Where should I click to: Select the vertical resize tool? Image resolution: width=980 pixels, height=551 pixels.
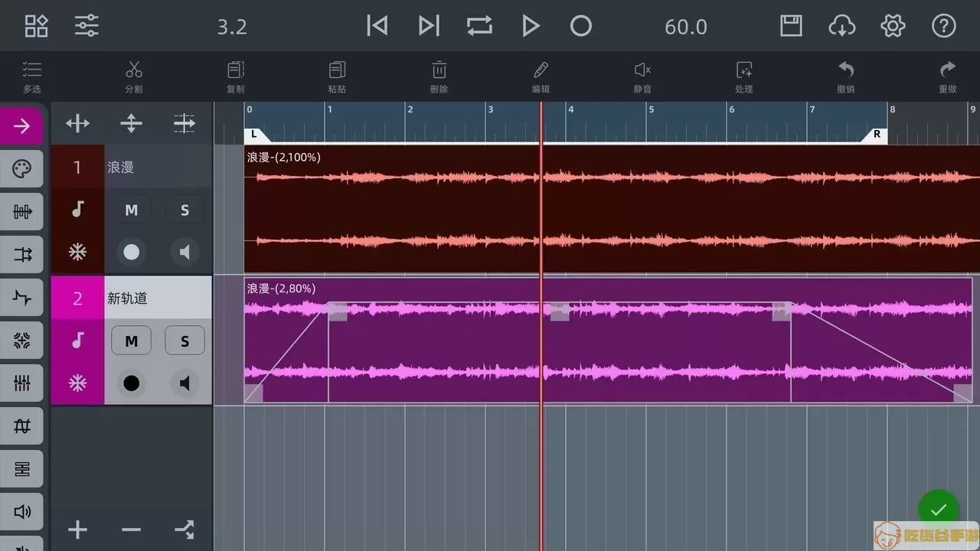(131, 123)
